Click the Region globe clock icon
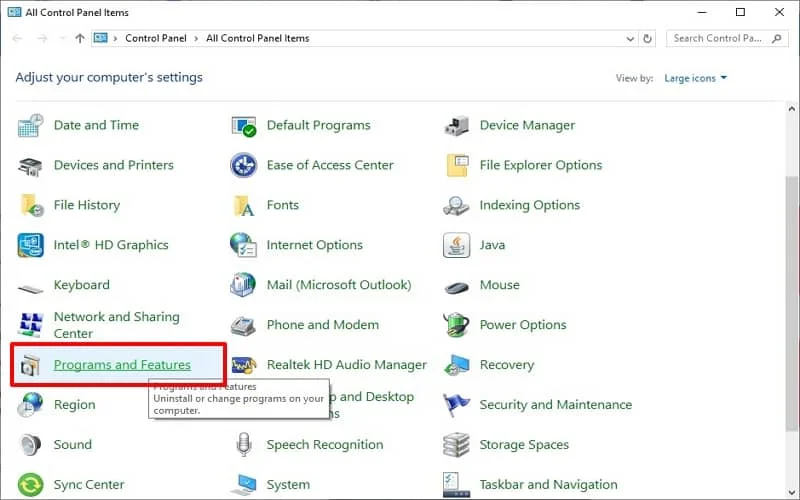This screenshot has width=800, height=500. click(x=31, y=405)
